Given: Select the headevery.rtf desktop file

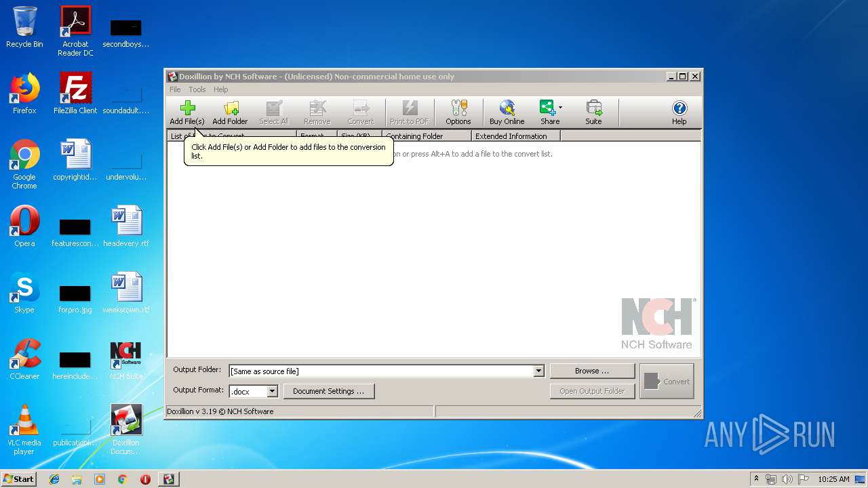Looking at the screenshot, I should point(126,227).
